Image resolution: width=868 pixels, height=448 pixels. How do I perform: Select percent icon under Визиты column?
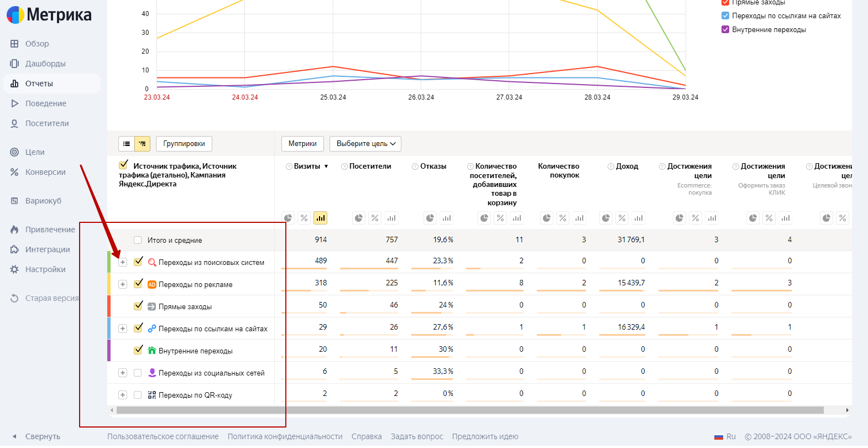point(304,218)
